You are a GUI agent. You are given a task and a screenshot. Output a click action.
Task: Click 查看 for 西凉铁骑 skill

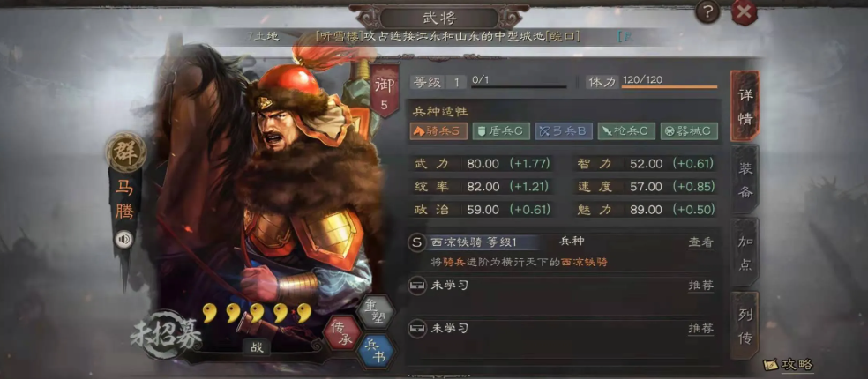coord(700,242)
